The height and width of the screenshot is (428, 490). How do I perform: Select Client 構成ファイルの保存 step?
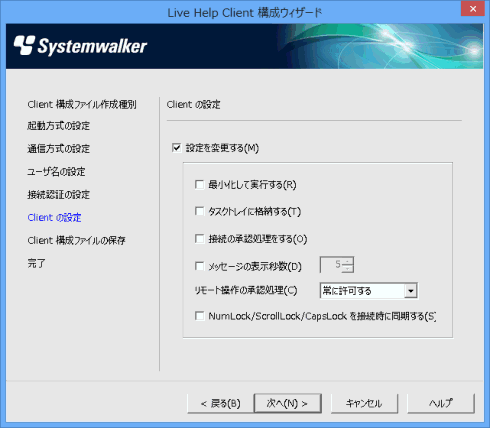[x=77, y=240]
